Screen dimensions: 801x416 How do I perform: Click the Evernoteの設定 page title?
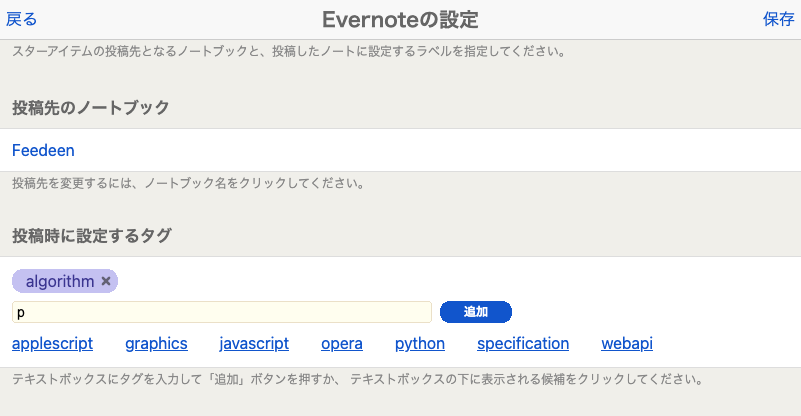pyautogui.click(x=400, y=20)
